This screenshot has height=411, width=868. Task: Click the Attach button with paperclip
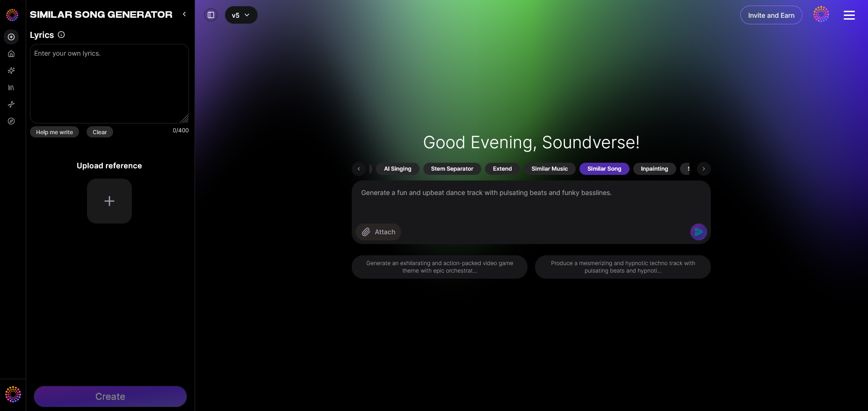pos(378,232)
